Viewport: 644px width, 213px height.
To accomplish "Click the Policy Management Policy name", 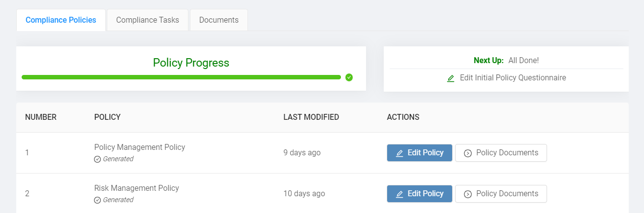I will (x=140, y=147).
